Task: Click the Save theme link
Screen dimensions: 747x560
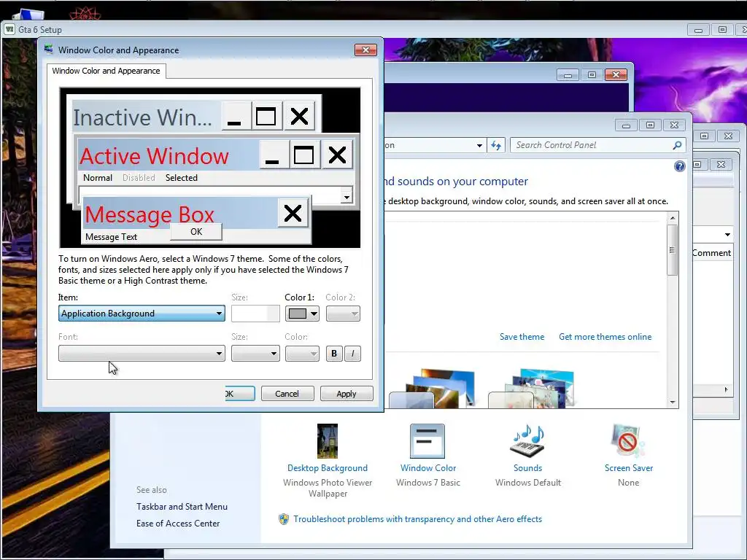Action: tap(522, 337)
